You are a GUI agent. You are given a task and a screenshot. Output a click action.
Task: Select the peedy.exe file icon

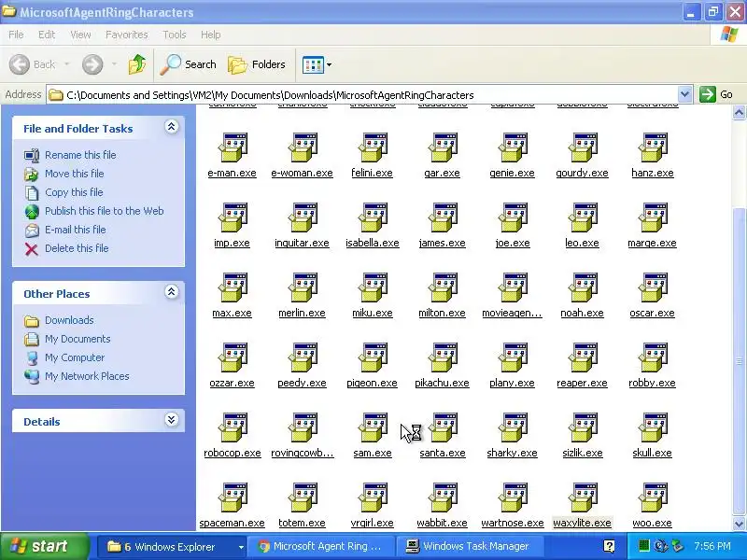pos(303,358)
